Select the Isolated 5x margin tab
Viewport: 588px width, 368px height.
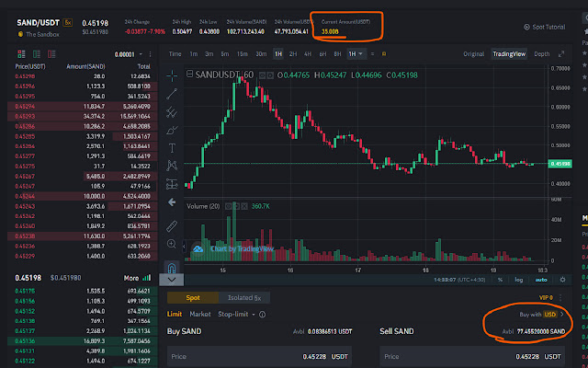[244, 298]
